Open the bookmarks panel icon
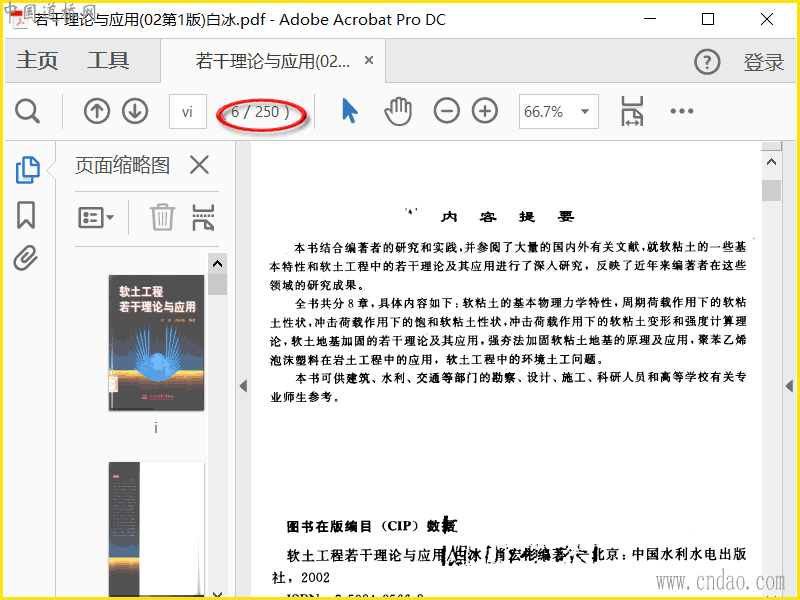800x600 pixels. click(26, 215)
